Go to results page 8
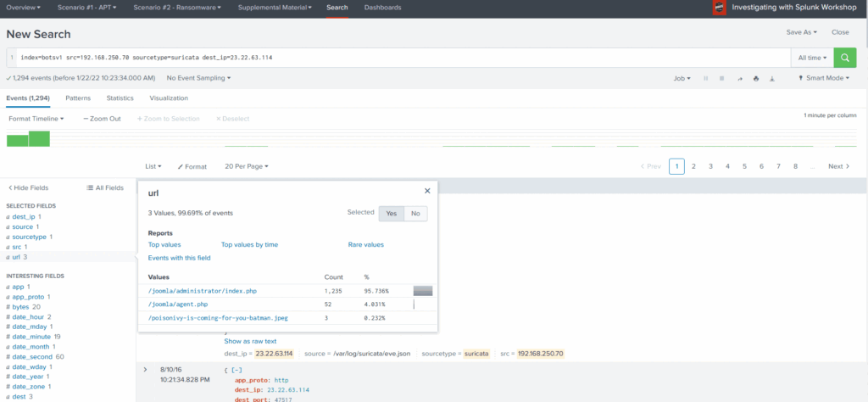The height and width of the screenshot is (402, 868). point(795,166)
